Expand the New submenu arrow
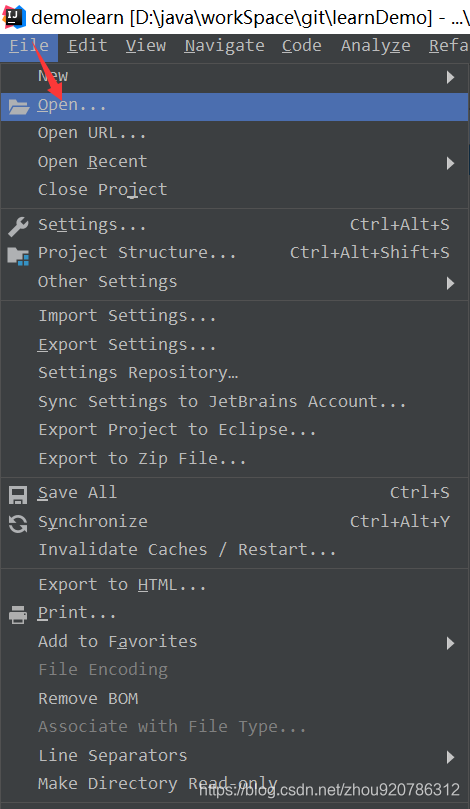Screen dimensions: 470x809 tap(450, 77)
